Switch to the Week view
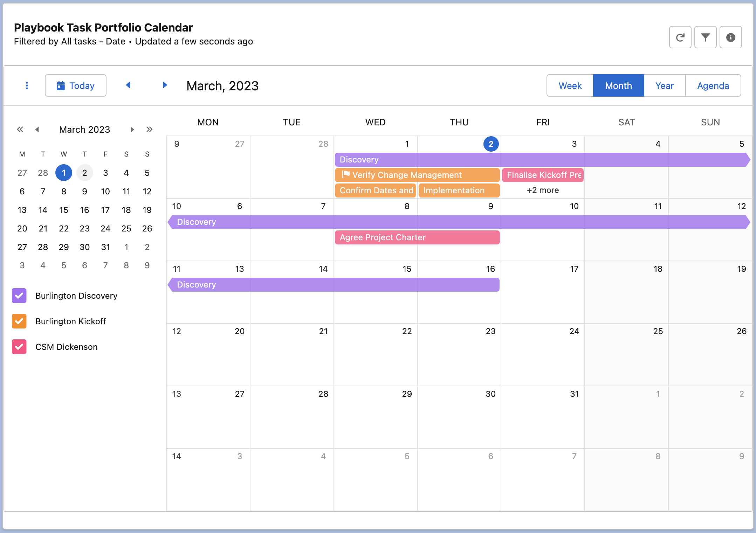This screenshot has width=756, height=533. point(570,85)
